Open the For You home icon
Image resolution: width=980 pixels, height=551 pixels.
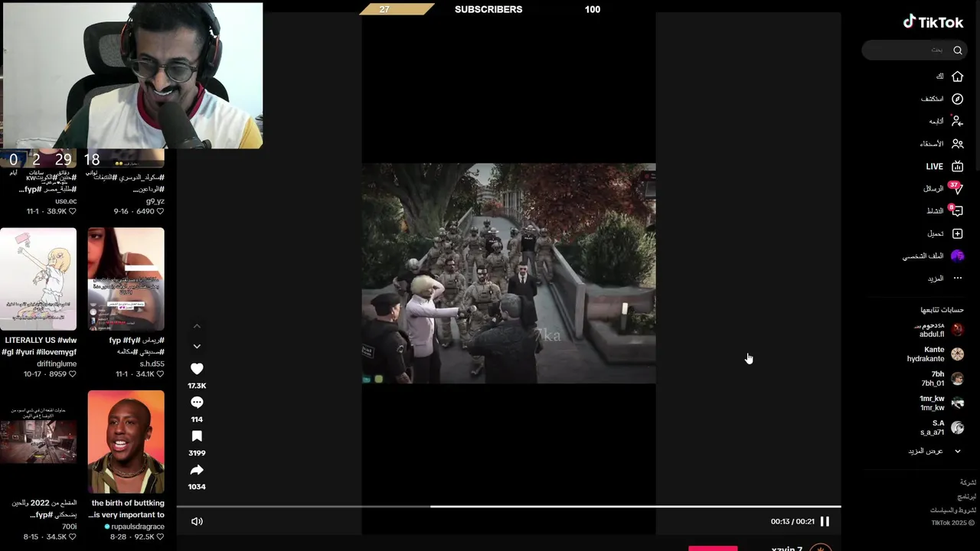pyautogui.click(x=957, y=77)
